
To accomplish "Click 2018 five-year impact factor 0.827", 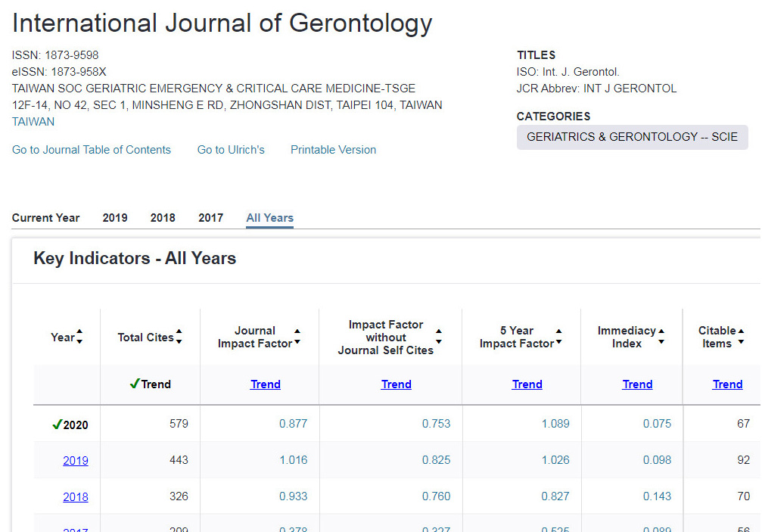I will tap(555, 496).
